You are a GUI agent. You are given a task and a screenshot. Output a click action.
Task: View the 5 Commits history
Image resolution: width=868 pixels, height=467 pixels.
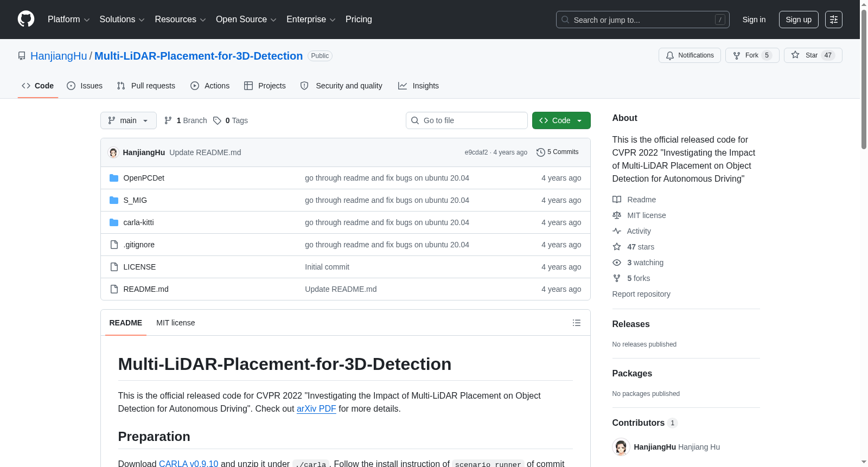click(x=558, y=152)
